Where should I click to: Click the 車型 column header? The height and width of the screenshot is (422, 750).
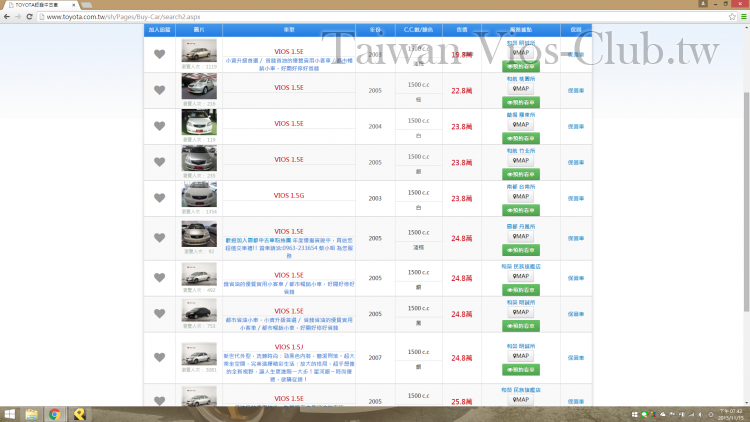289,30
